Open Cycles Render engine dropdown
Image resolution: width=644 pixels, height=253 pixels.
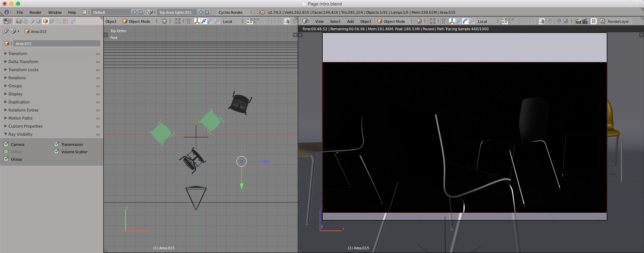pyautogui.click(x=235, y=12)
